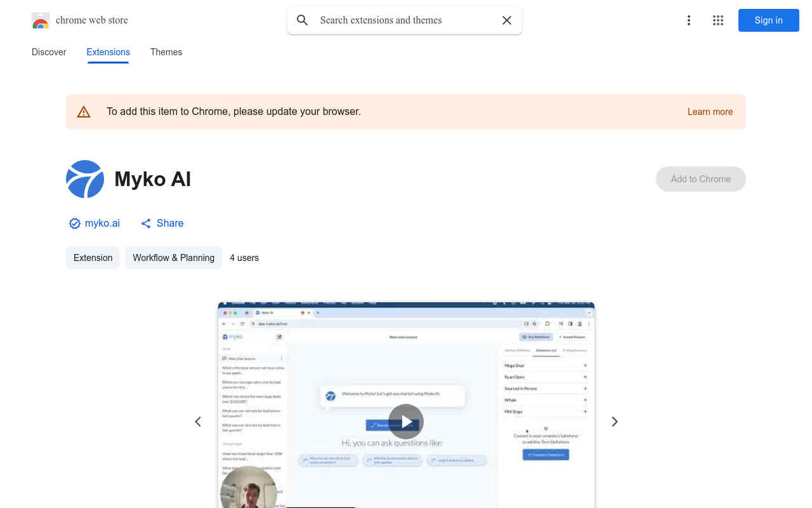Select the Extensions tab
This screenshot has width=812, height=508.
tap(108, 52)
